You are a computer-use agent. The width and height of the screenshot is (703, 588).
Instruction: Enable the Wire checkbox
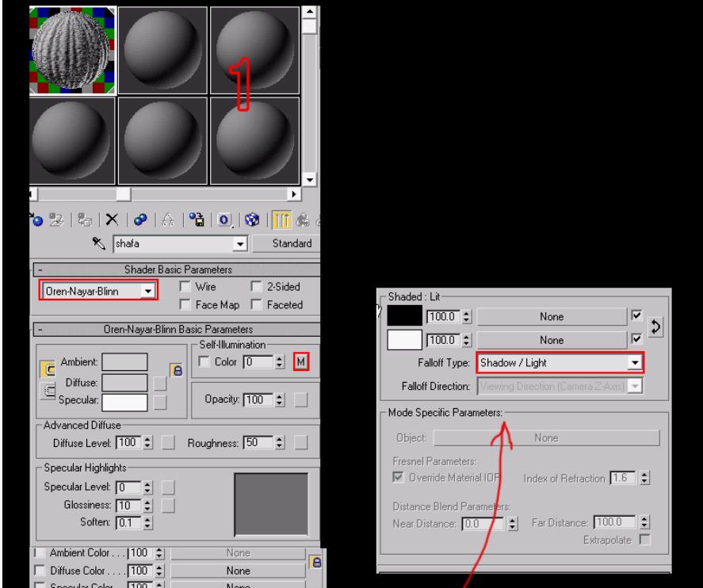pyautogui.click(x=185, y=286)
